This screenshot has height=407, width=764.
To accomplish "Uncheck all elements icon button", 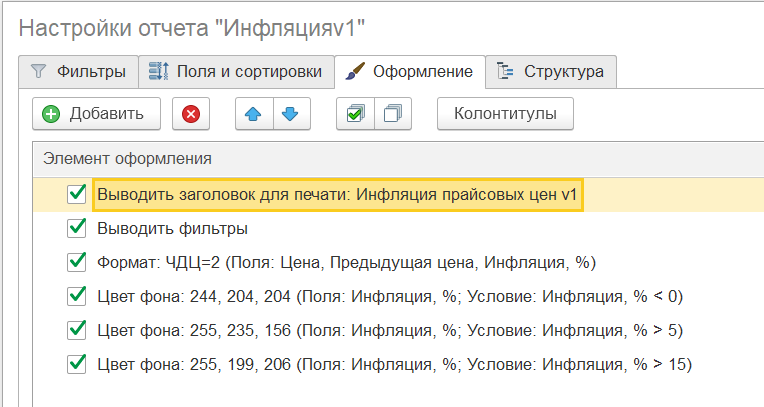I will [393, 114].
